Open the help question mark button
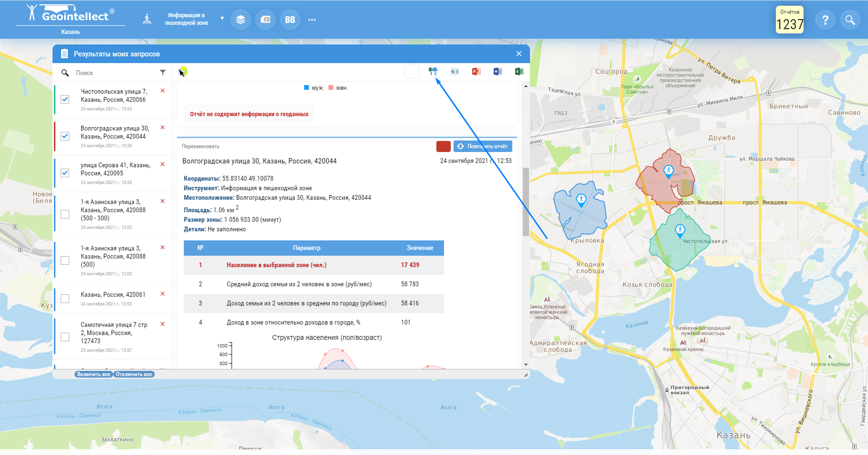This screenshot has width=868, height=455. [825, 20]
